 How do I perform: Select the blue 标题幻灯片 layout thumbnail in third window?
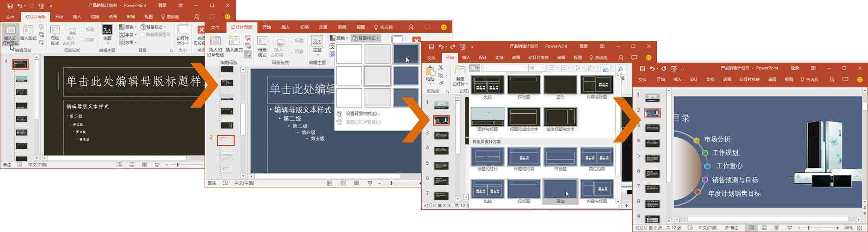pos(487,157)
